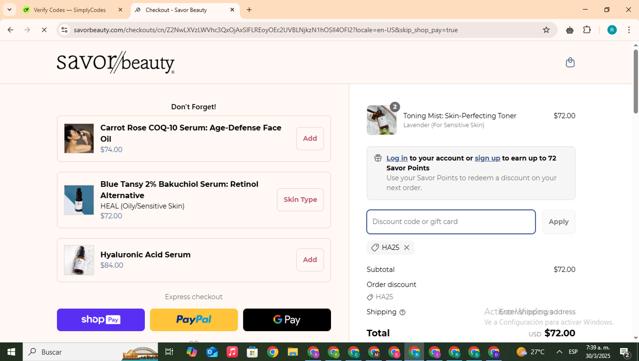This screenshot has height=361, width=639.
Task: Follow the sign up link
Action: [487, 158]
